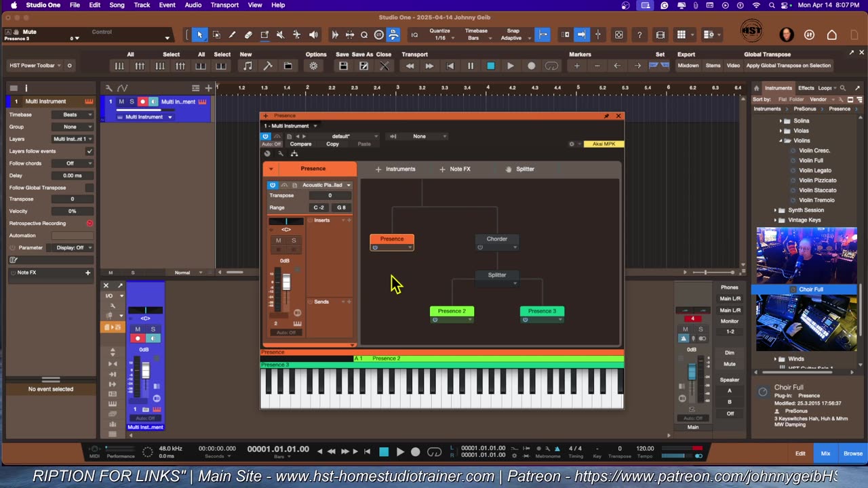
Task: Click the Quantize Q icon
Action: pos(364,35)
